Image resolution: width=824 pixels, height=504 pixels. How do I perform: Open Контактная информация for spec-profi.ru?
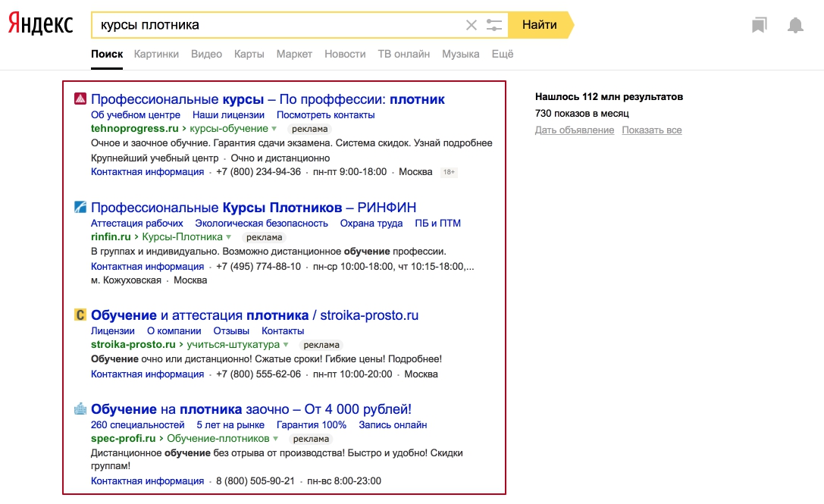pos(147,481)
